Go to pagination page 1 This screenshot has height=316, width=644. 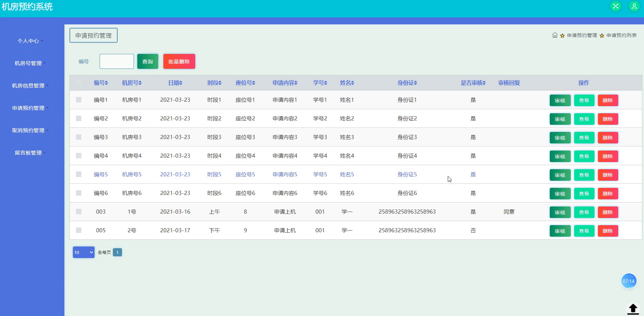(117, 252)
